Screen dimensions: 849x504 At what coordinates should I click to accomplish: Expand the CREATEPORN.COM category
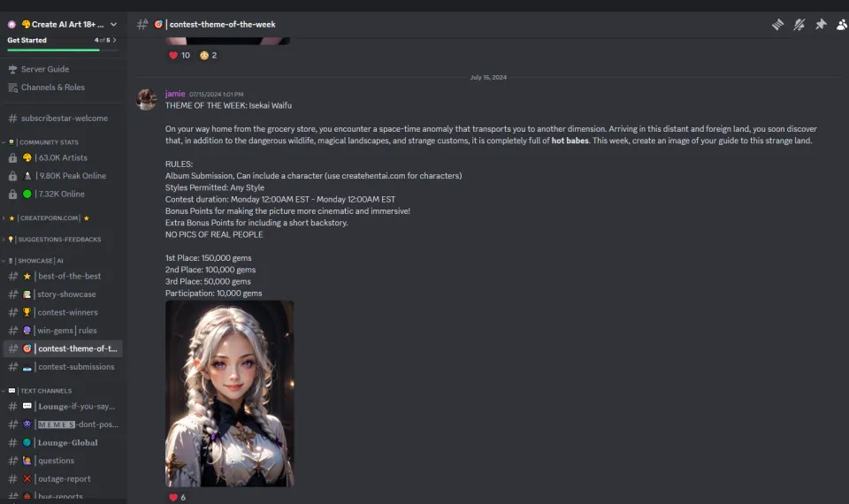click(46, 218)
